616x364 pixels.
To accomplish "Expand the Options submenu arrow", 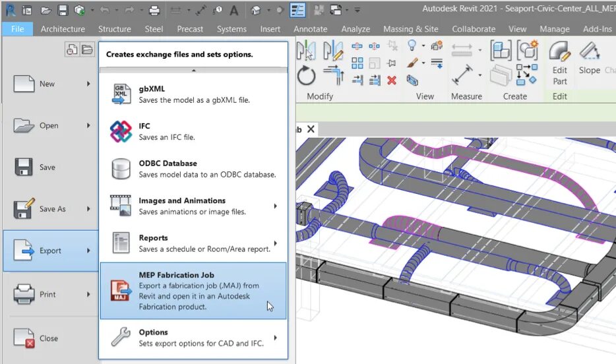I will click(276, 338).
